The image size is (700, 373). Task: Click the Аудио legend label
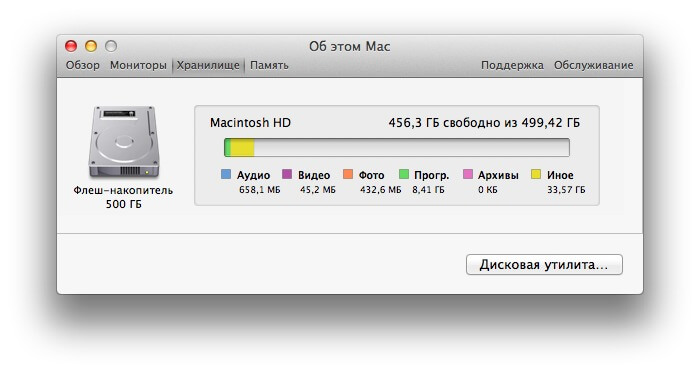[x=253, y=175]
